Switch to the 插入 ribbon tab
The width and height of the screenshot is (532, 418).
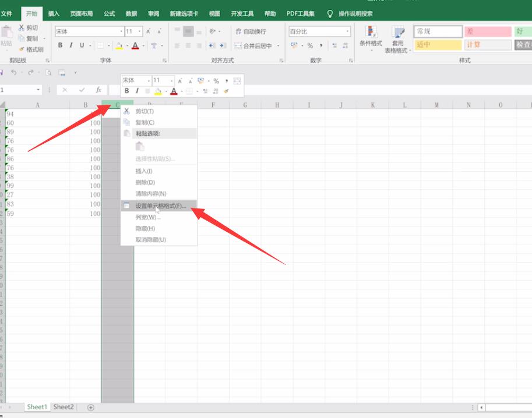pyautogui.click(x=54, y=13)
